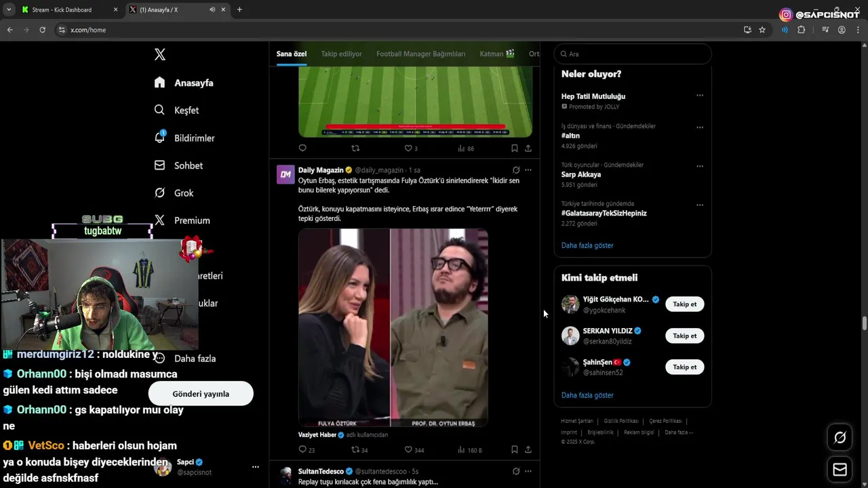This screenshot has height=488, width=868.
Task: Open Premium page
Action: click(x=182, y=220)
